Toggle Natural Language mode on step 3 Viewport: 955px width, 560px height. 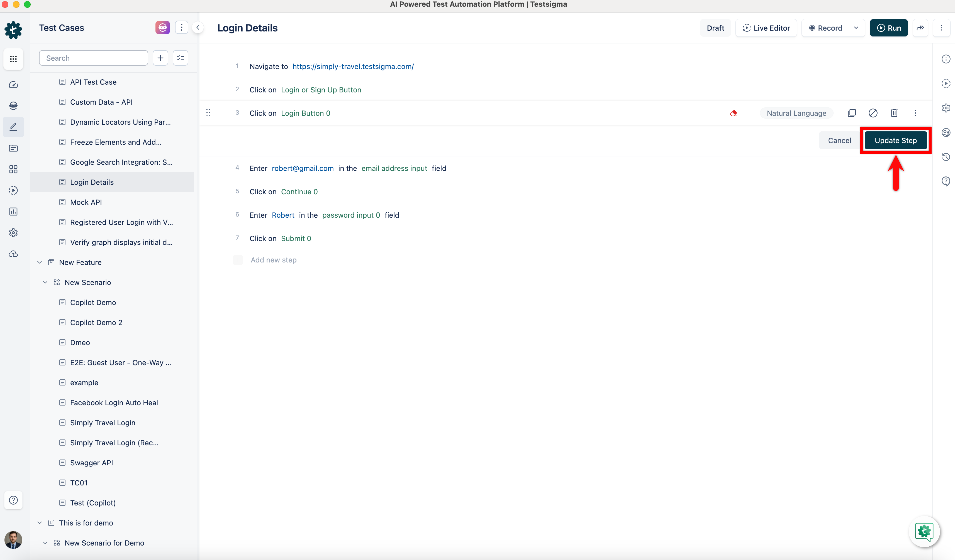[796, 113]
